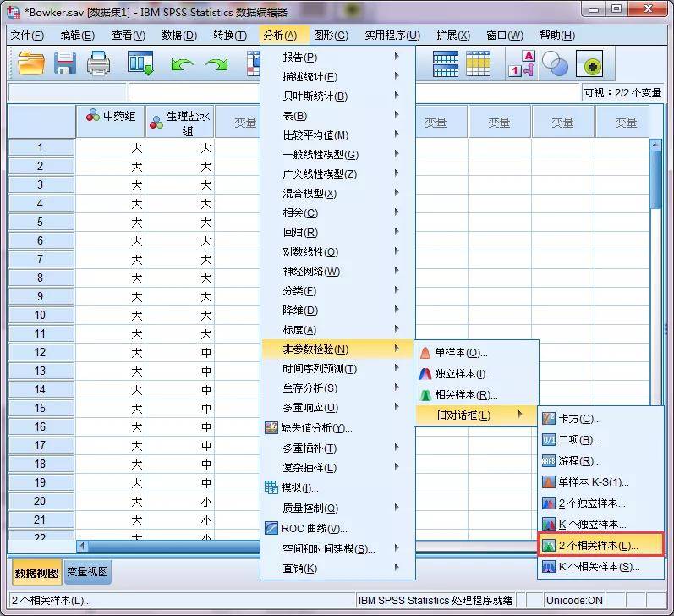This screenshot has width=674, height=616.
Task: Undo with the green left arrow
Action: [182, 64]
